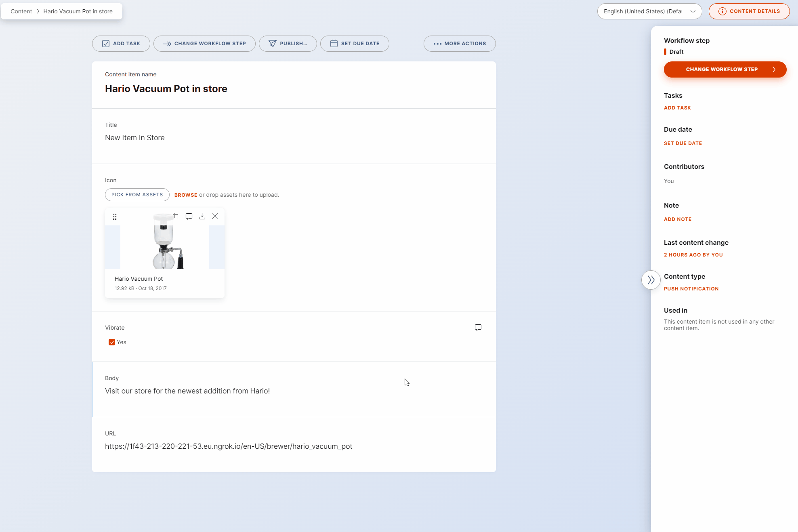Image resolution: width=798 pixels, height=532 pixels.
Task: Remove the Hario Vacuum Pot asset
Action: (x=215, y=216)
